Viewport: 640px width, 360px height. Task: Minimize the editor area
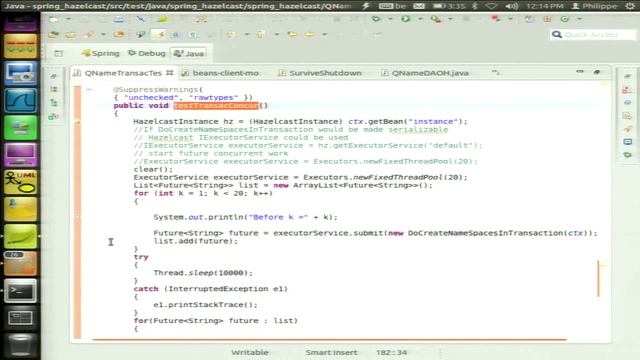pos(580,72)
